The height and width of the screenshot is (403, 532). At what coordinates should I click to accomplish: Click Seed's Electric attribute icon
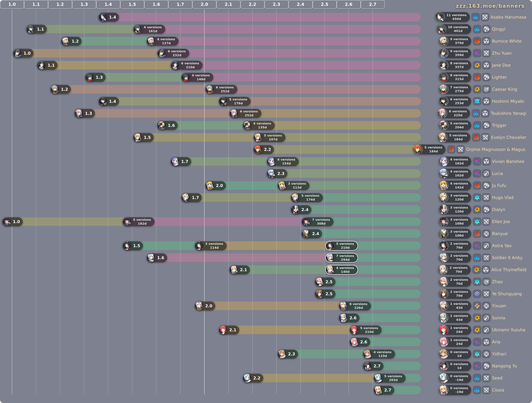(477, 378)
